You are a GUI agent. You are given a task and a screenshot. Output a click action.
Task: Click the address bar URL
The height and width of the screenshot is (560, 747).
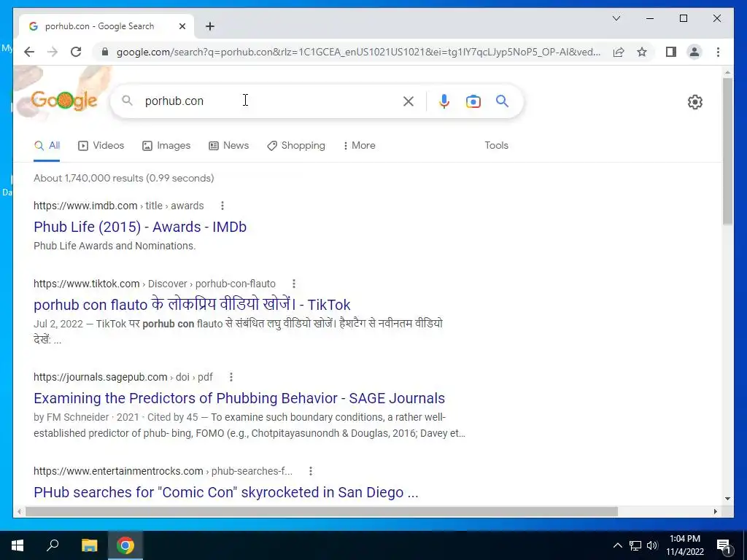pyautogui.click(x=358, y=52)
